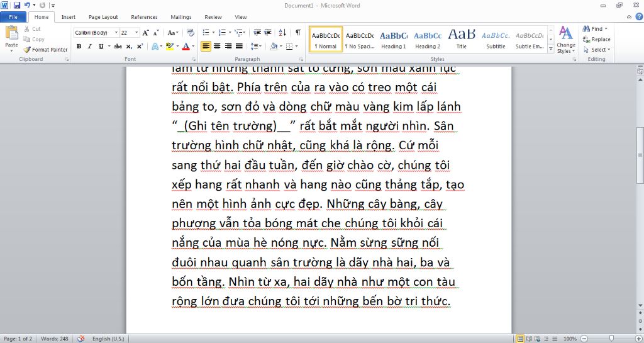Screen dimensions: 644x343
Task: Open the Calibri font name dropdown
Action: point(116,33)
